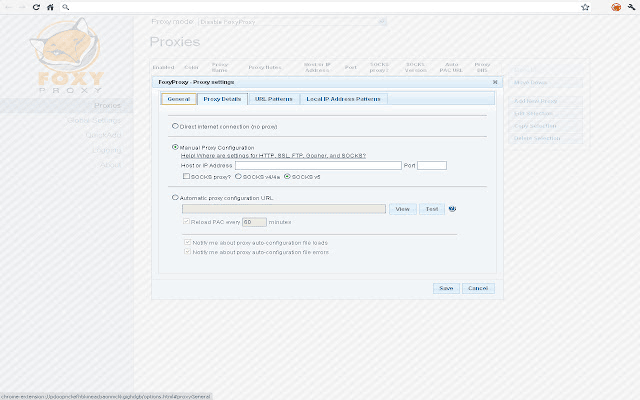The width and height of the screenshot is (640, 400).
Task: Open the browser wrench settings menu
Action: click(631, 7)
